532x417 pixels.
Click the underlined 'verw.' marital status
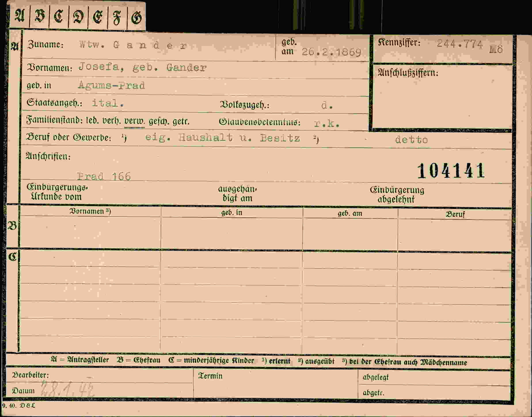(134, 121)
